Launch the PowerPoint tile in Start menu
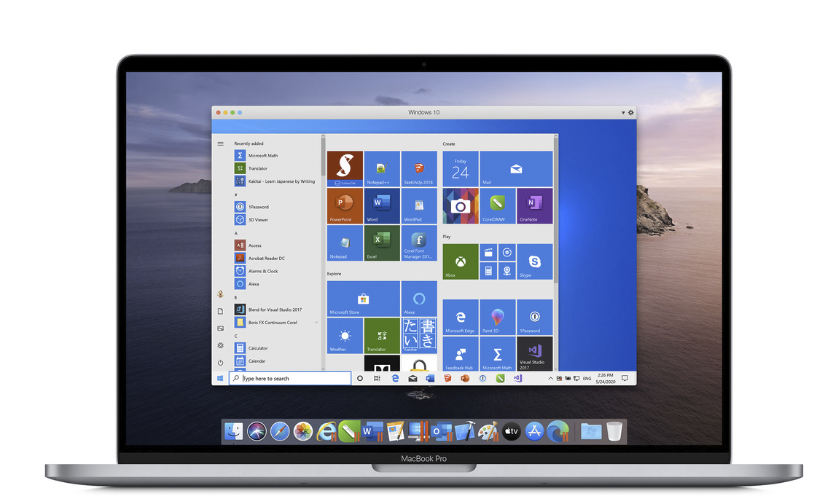This screenshot has height=504, width=825. coord(345,206)
